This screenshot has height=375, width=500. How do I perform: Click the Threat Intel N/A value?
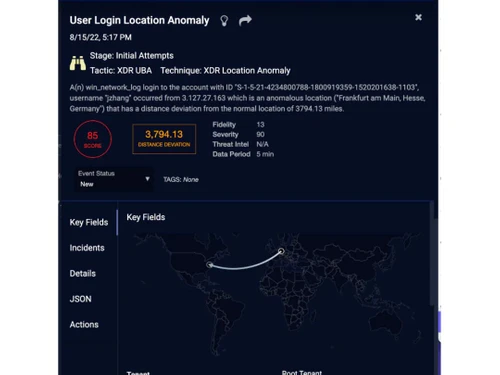pyautogui.click(x=262, y=144)
